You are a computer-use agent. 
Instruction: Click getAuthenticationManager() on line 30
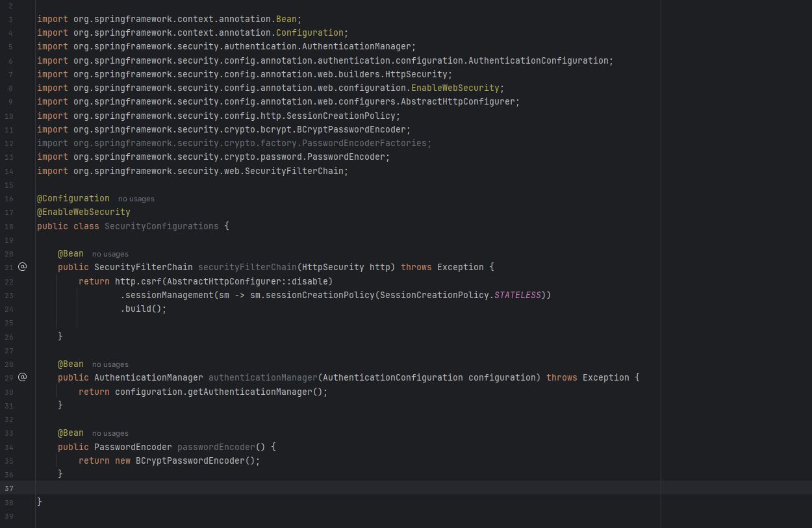pos(255,392)
